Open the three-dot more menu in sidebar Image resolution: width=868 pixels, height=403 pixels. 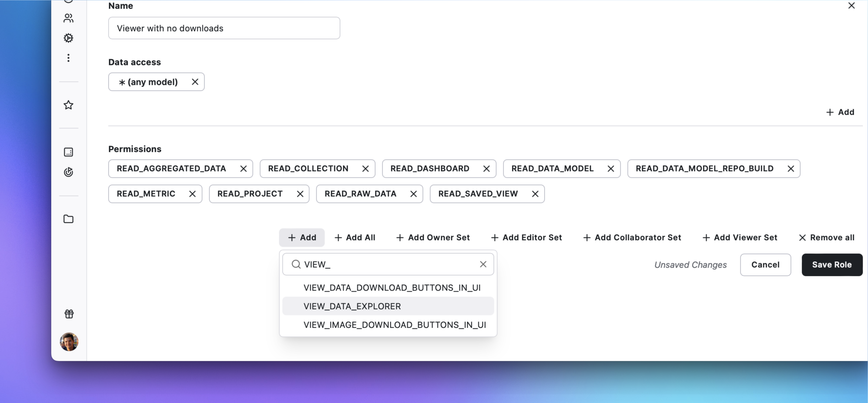coord(68,58)
